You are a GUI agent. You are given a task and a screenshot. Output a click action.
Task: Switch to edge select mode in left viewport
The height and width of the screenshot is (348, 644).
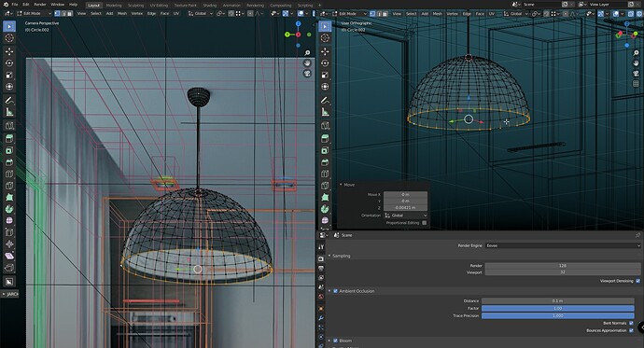tap(63, 14)
